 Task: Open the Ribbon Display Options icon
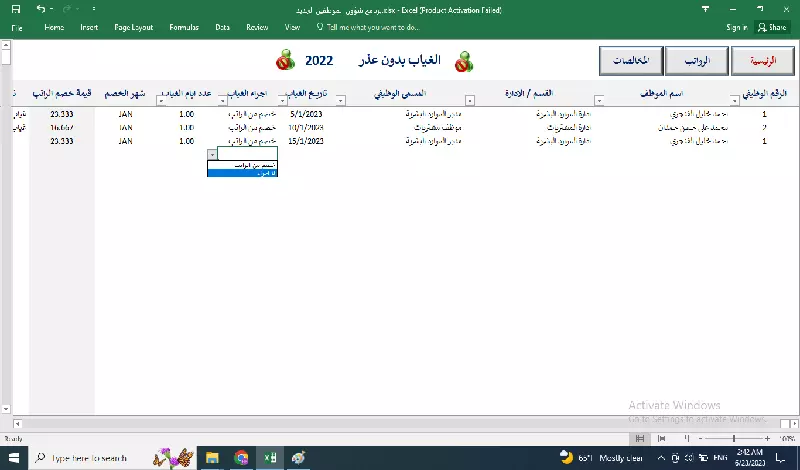706,9
